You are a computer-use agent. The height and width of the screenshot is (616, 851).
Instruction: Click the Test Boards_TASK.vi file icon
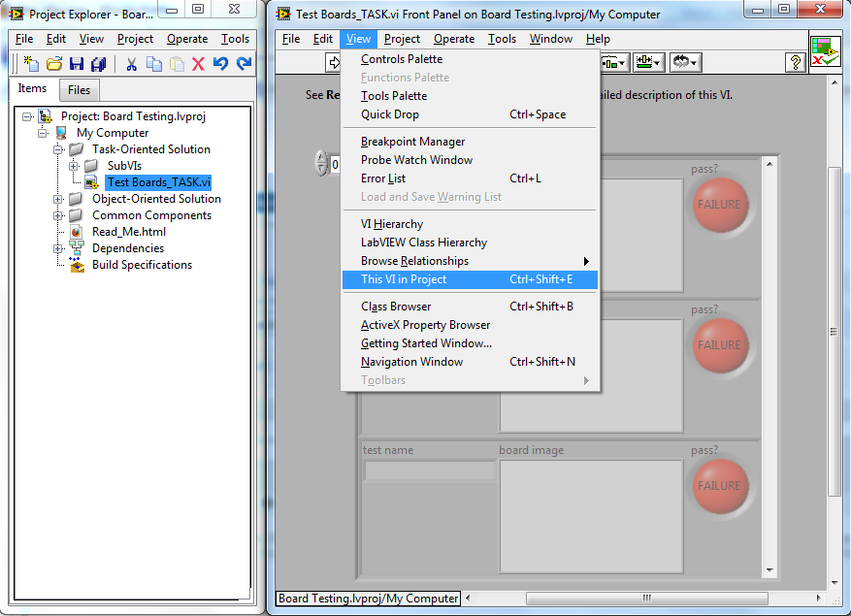tap(92, 183)
